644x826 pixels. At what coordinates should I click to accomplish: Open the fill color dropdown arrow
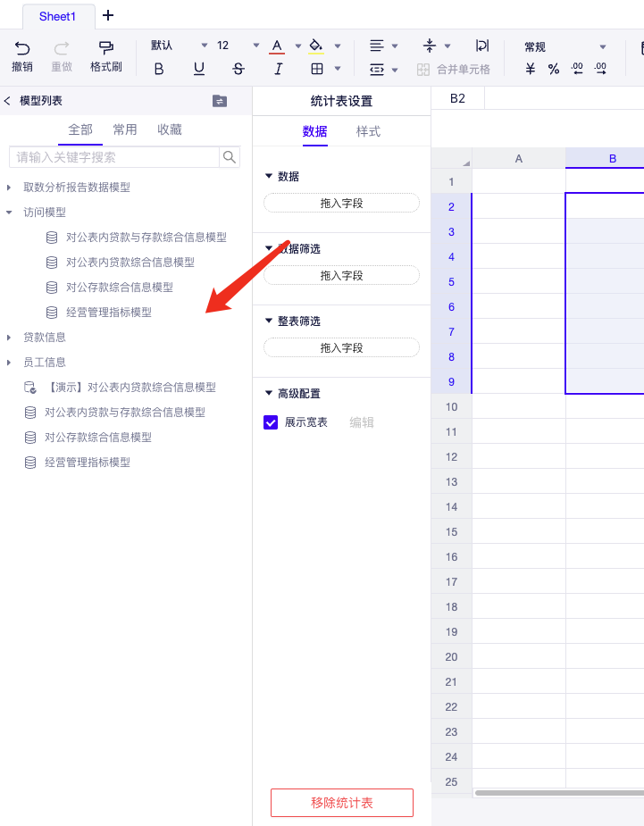[x=338, y=46]
